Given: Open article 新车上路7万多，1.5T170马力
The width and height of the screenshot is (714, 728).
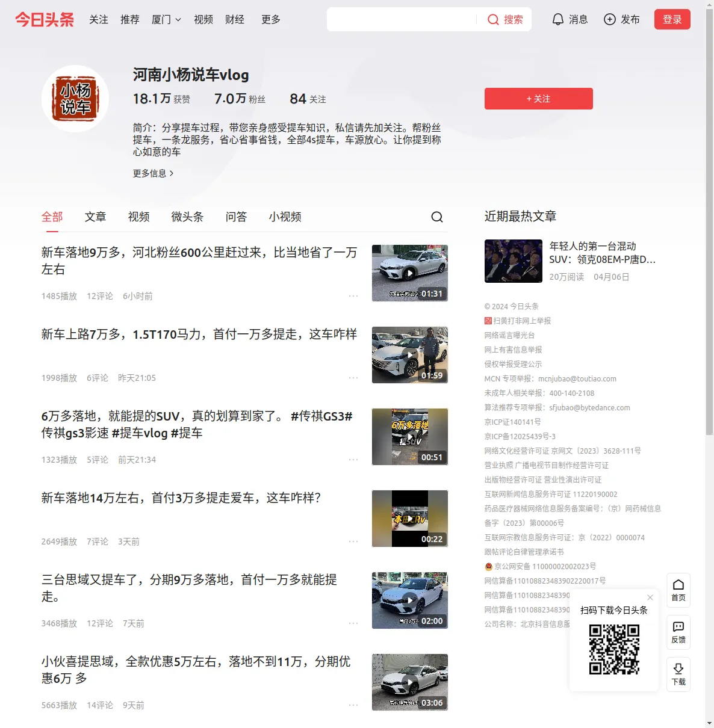Looking at the screenshot, I should [x=199, y=334].
